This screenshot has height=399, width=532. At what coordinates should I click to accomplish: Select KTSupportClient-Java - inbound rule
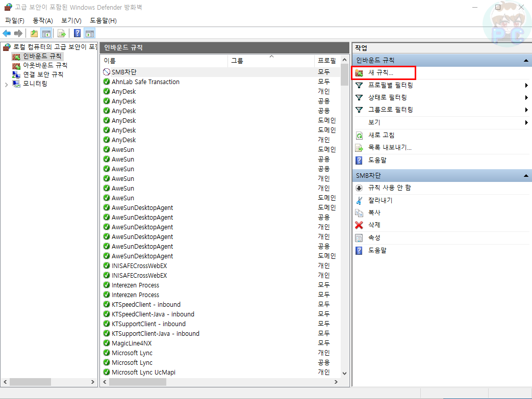point(156,334)
